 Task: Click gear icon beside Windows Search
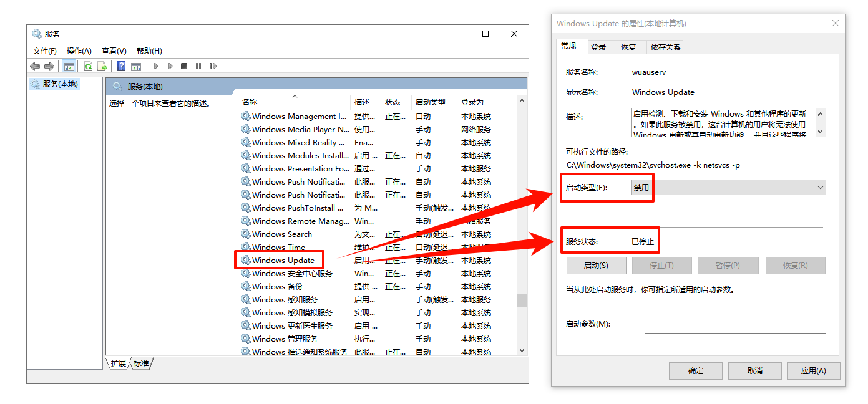point(246,234)
